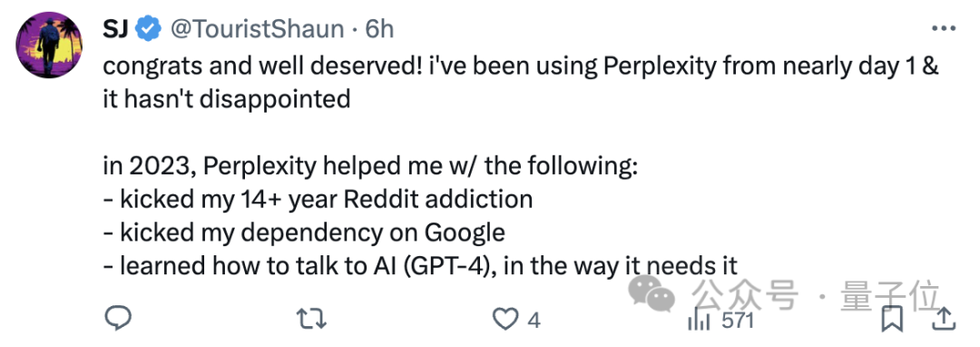Open view analytics via bar chart icon

click(700, 321)
